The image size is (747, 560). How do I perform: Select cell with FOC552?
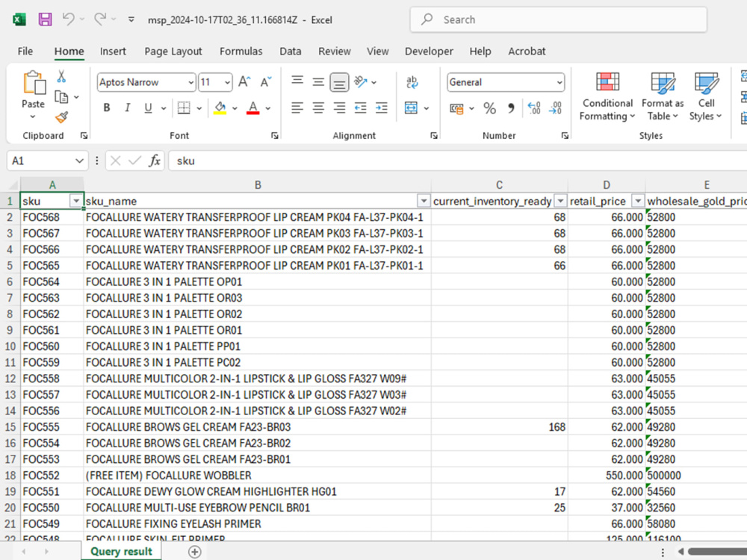[x=52, y=475]
